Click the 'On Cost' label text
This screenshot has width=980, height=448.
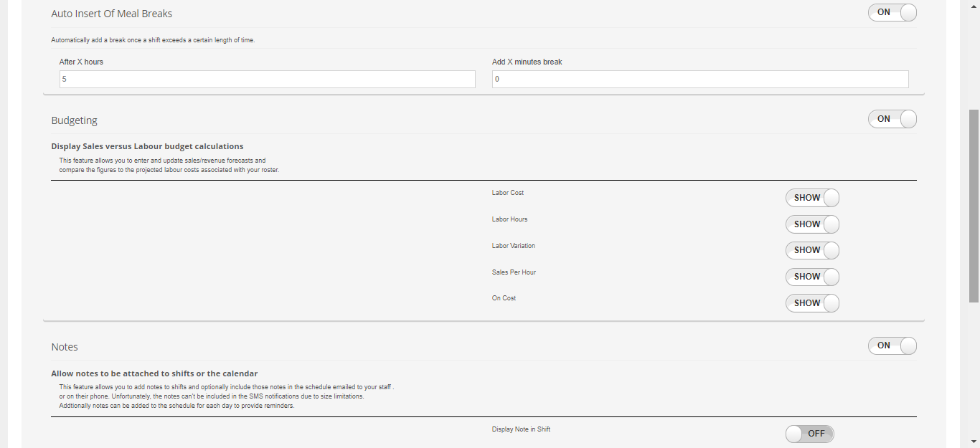point(504,298)
